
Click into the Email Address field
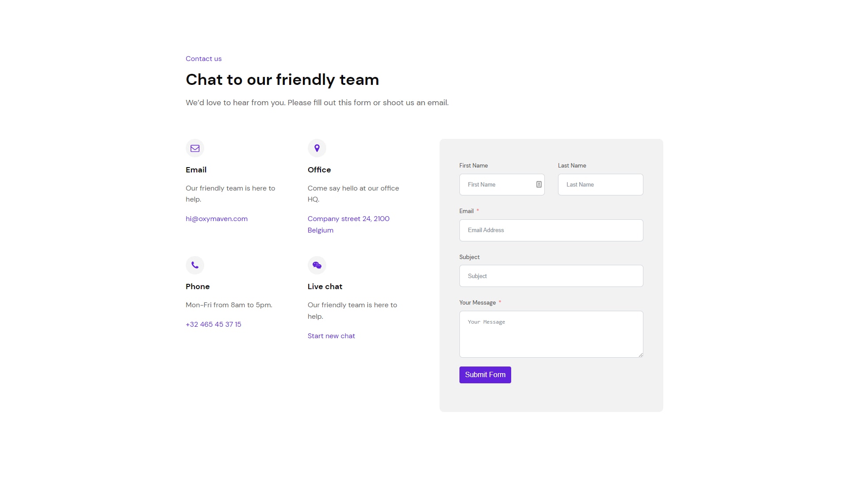tap(551, 230)
